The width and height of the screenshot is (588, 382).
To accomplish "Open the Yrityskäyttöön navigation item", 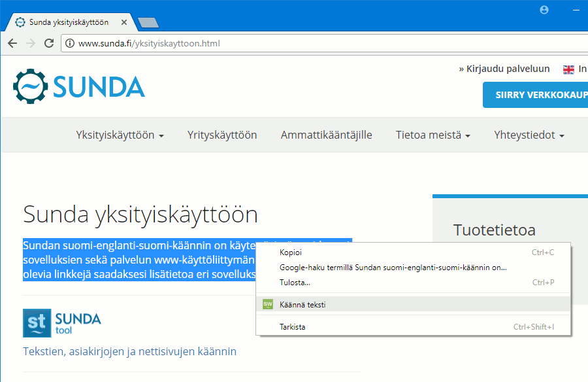I will pos(222,135).
